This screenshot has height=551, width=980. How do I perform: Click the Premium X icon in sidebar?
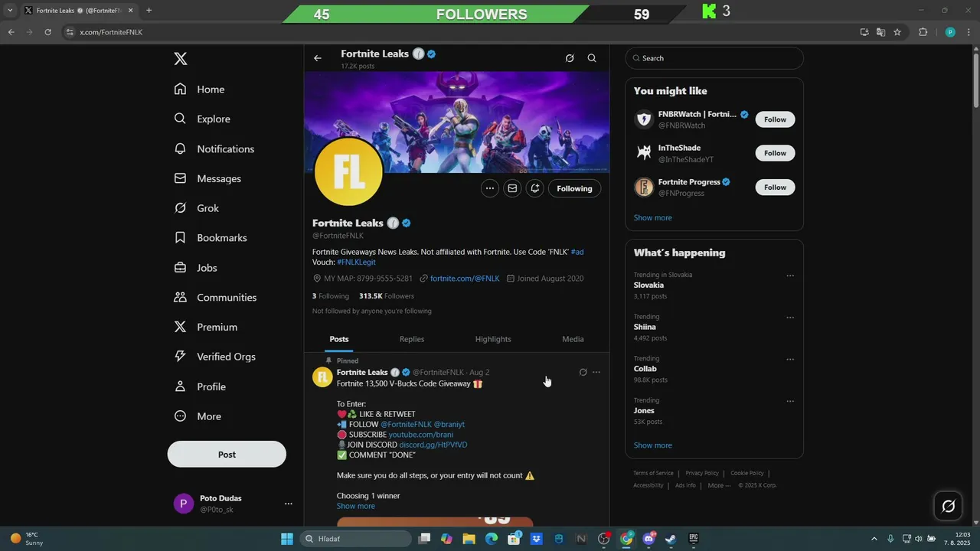pyautogui.click(x=180, y=327)
